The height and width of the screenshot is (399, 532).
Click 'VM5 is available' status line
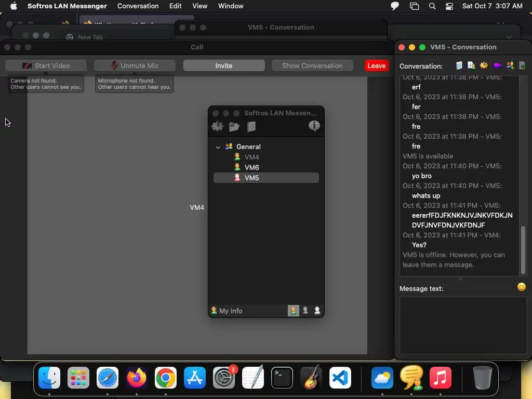(x=428, y=156)
